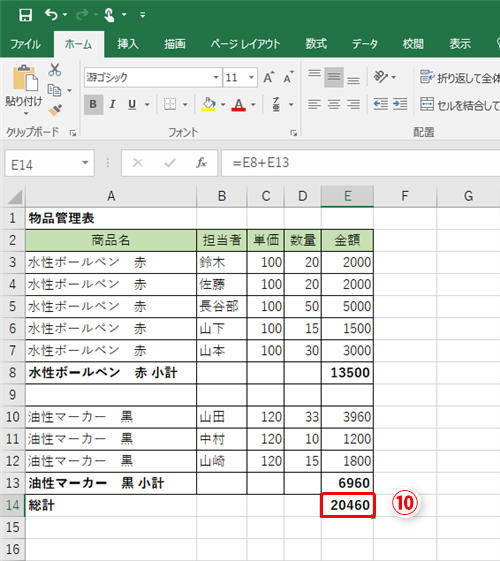Click セルを結合して merge cells button
The image size is (500, 561).
tap(460, 105)
